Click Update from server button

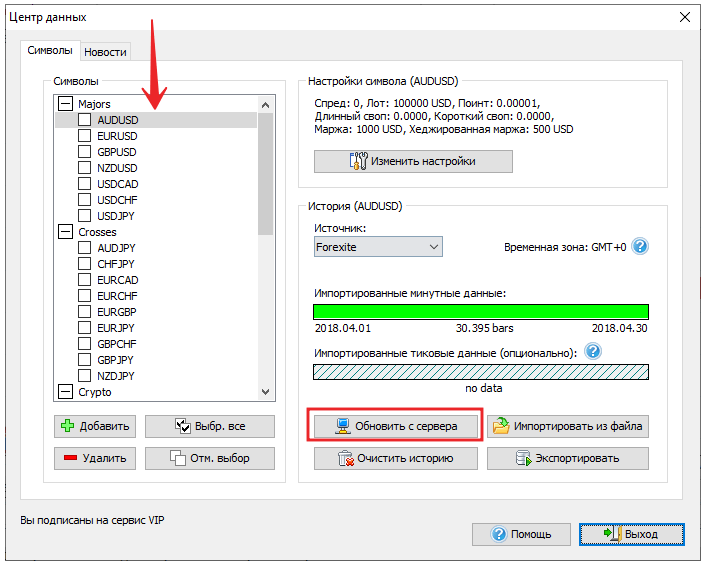tap(395, 426)
